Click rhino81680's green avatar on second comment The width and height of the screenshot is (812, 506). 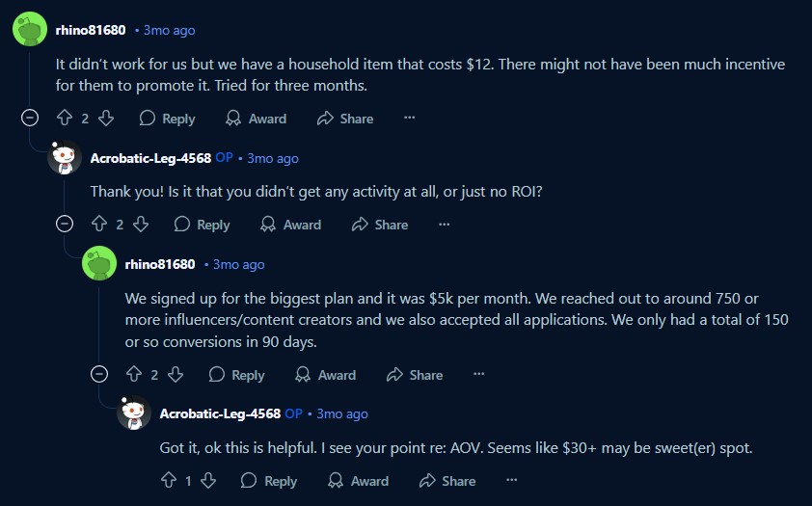tap(99, 263)
